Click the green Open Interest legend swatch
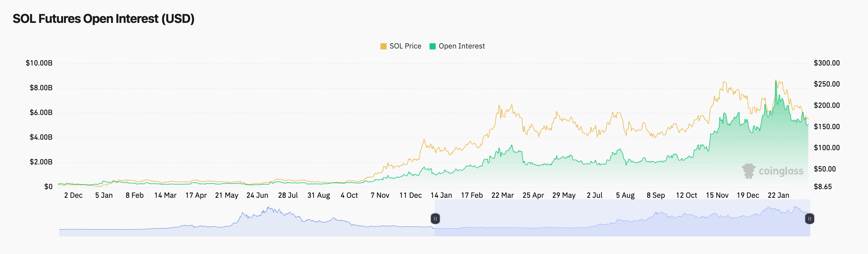The height and width of the screenshot is (254, 868). [x=432, y=46]
